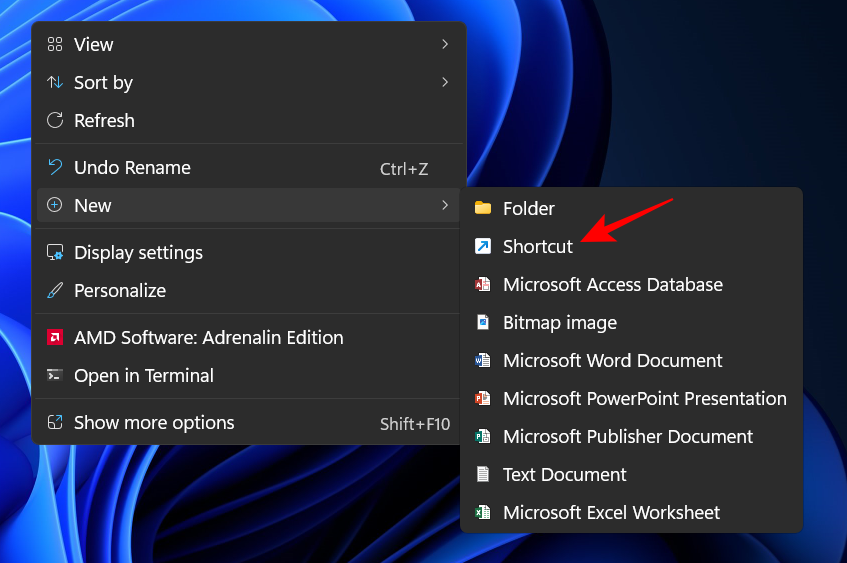Choose Undo Rename menu entry

132,168
